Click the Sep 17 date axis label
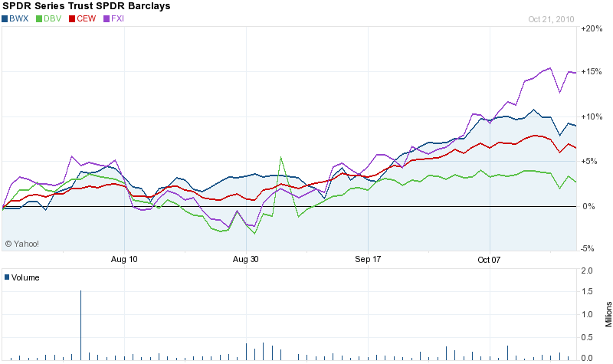 coord(368,259)
